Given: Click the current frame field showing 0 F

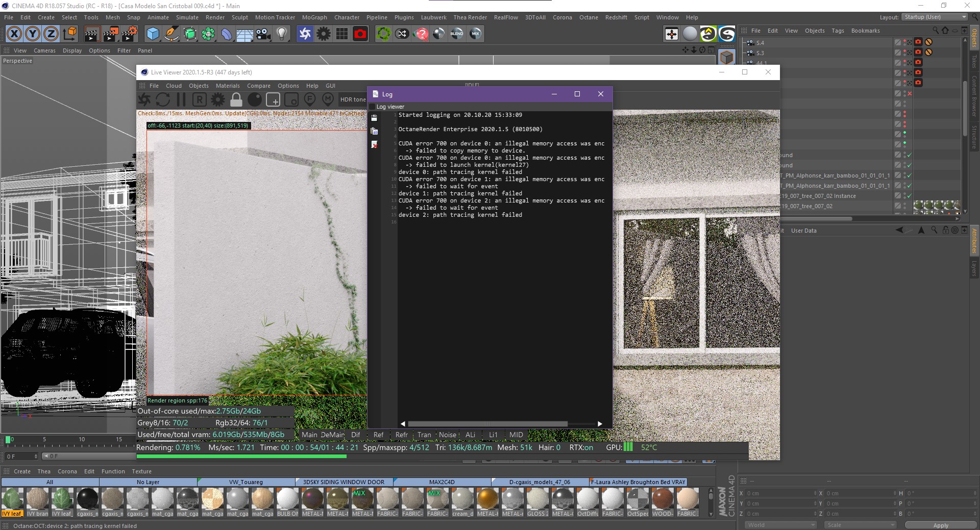Looking at the screenshot, I should click(21, 456).
